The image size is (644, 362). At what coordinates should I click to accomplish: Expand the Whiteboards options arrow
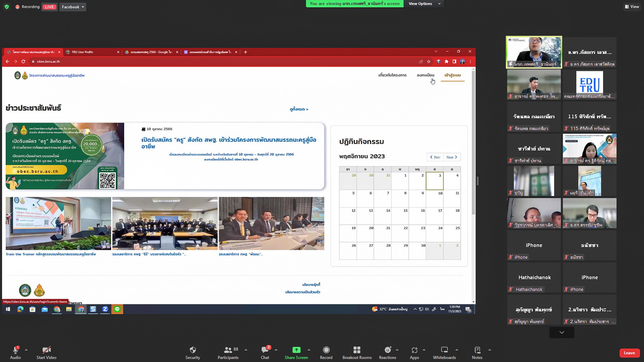tap(457, 350)
